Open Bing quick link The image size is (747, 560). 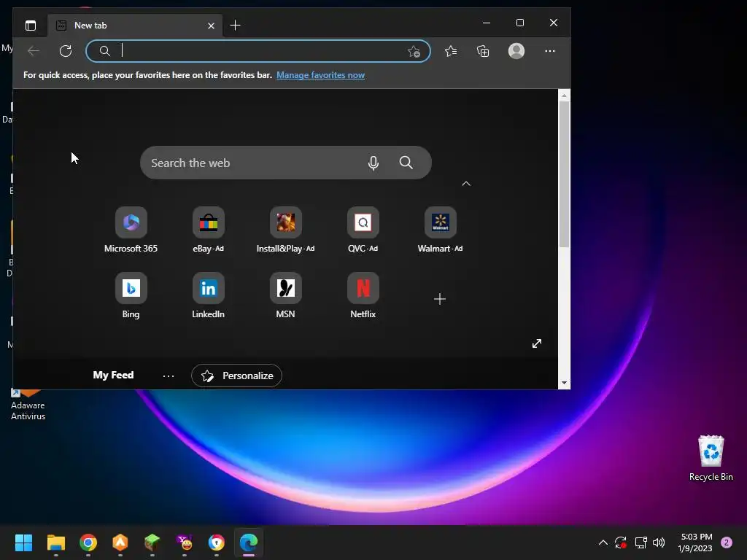tap(131, 296)
